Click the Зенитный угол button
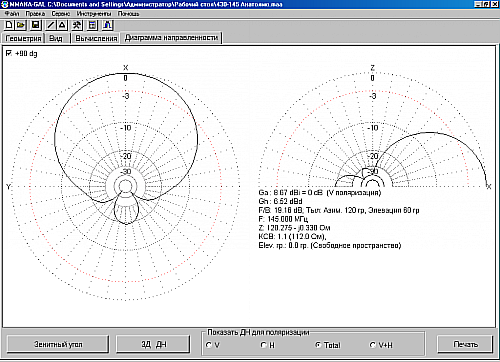 pyautogui.click(x=58, y=344)
